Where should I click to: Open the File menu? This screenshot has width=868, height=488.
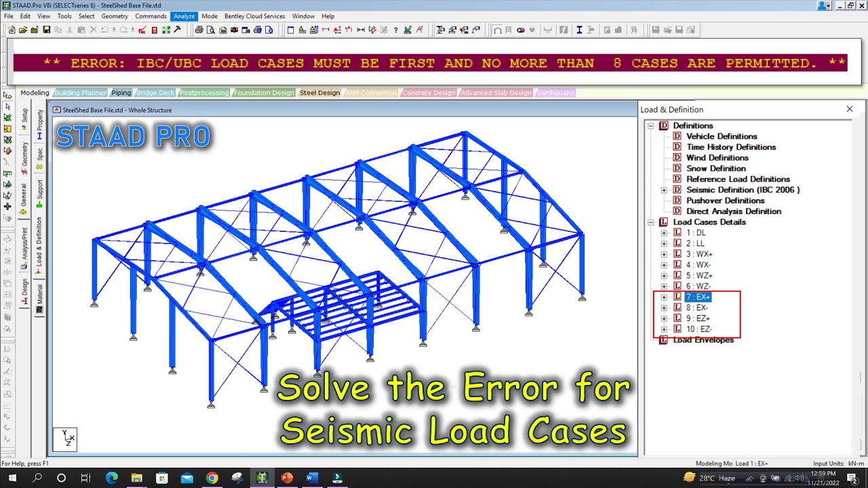pos(8,16)
